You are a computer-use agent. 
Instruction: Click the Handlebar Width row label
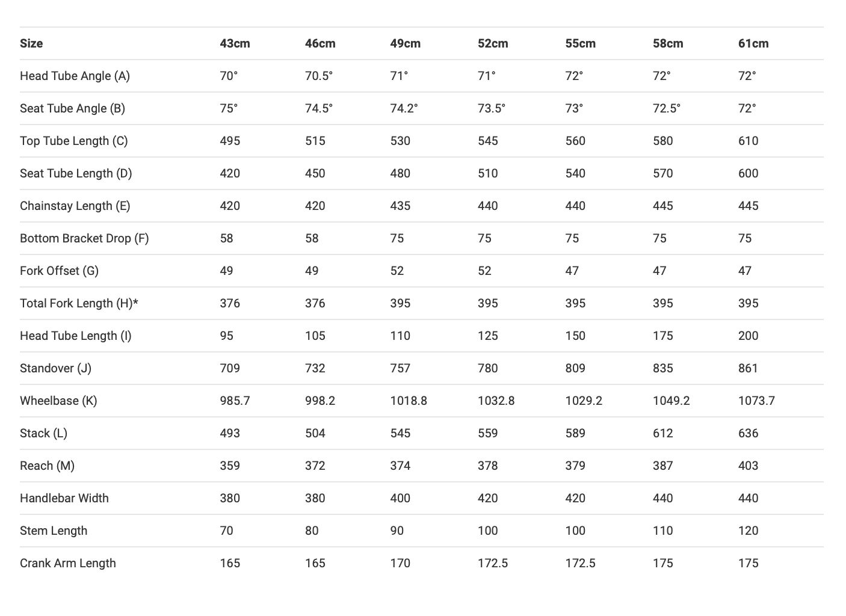(x=64, y=498)
